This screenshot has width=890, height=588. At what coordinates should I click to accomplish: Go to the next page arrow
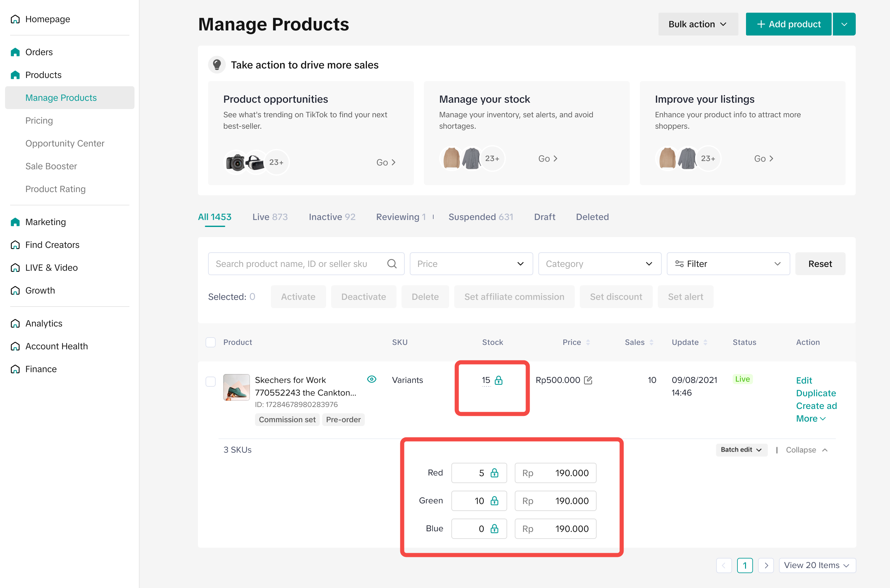coord(766,565)
